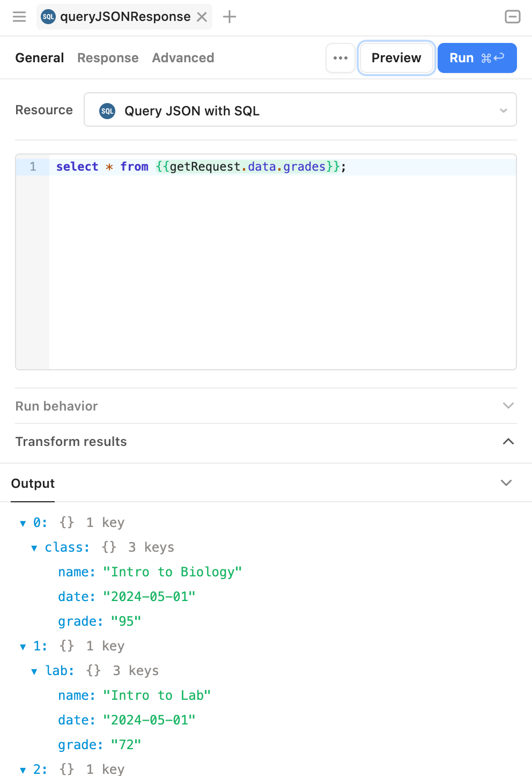Collapse the Output panel chevron
Viewport: 532px width, 776px height.
pos(506,483)
